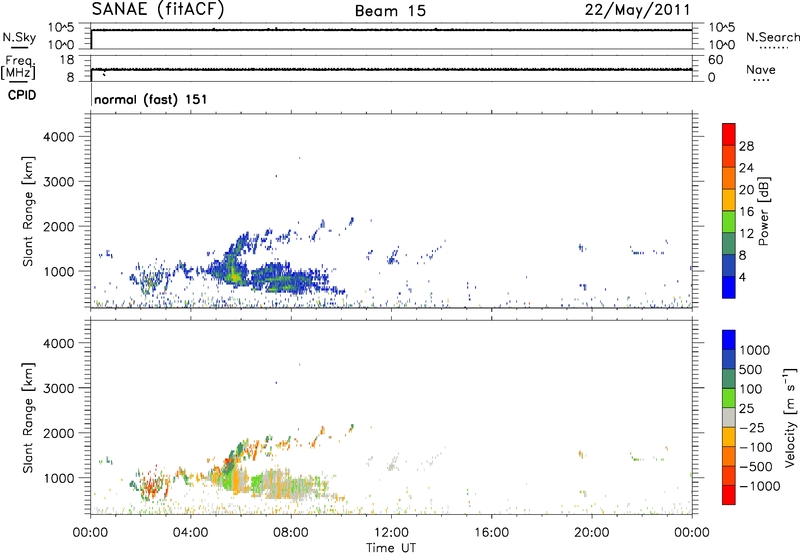
Task: Click the 20:00 time axis label
Action: (x=592, y=533)
